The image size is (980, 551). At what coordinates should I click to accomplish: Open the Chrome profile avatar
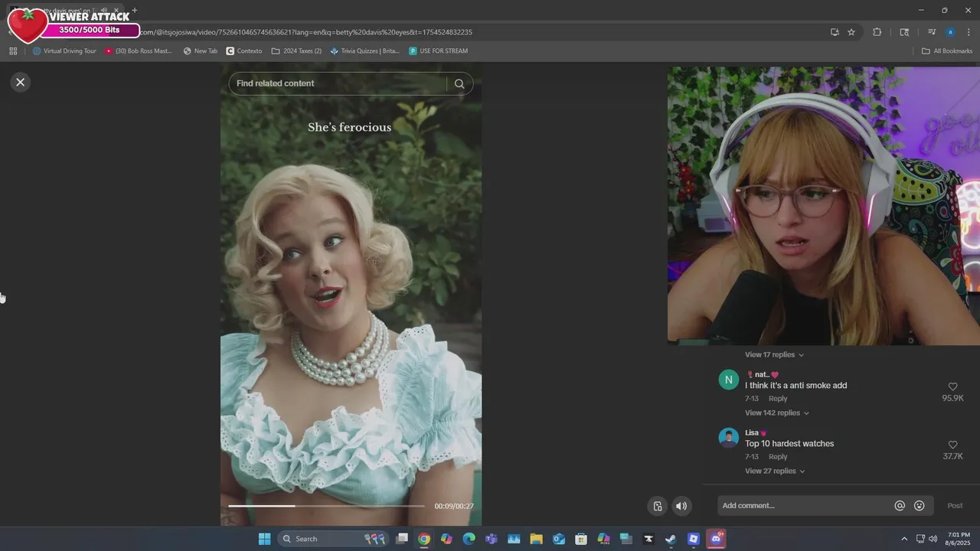[x=950, y=32]
